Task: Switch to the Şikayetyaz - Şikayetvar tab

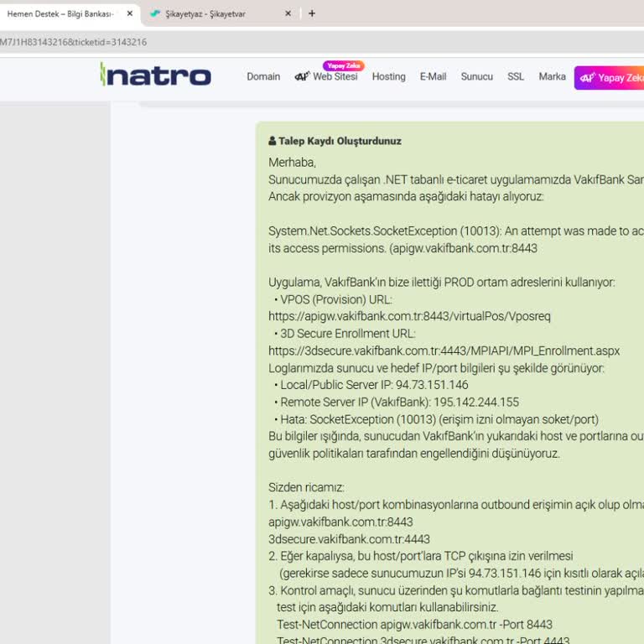Action: point(205,14)
